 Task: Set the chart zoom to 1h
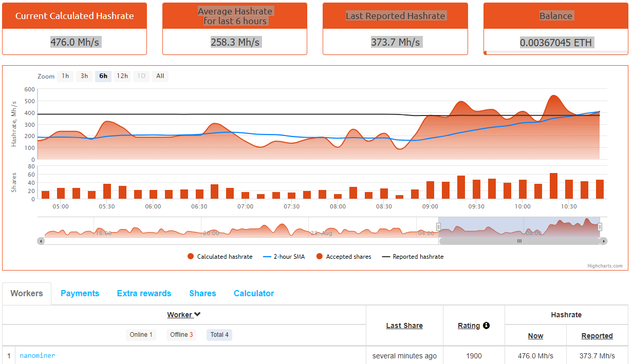tap(65, 76)
